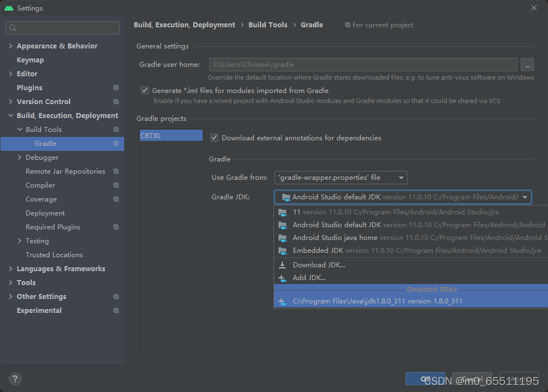The width and height of the screenshot is (548, 392).
Task: Click 'Build Tools' in the breadcrumb path
Action: [x=268, y=24]
